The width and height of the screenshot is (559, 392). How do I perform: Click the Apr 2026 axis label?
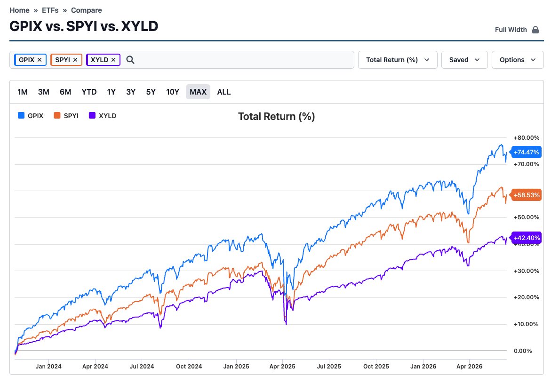(x=469, y=366)
